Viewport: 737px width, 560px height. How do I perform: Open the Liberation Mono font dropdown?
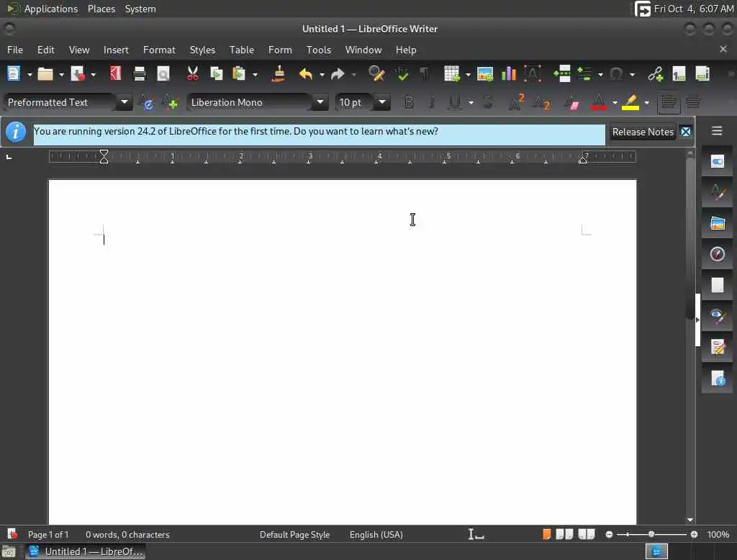(x=320, y=102)
